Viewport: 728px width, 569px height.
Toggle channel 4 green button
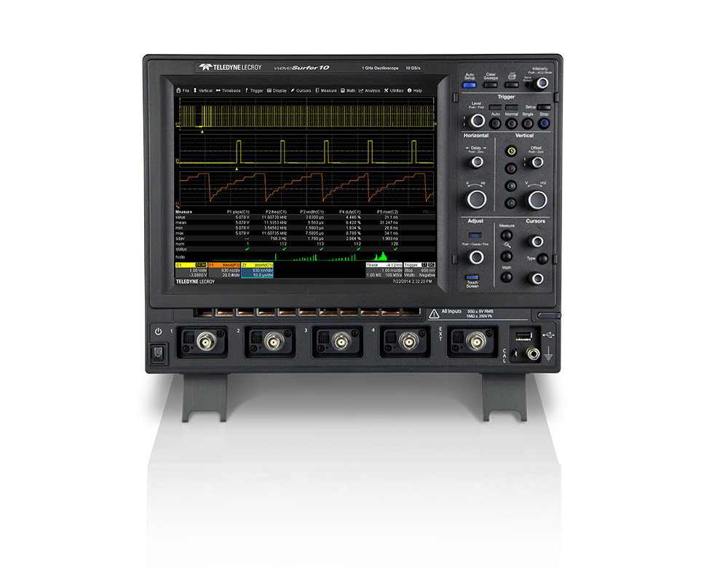[x=511, y=203]
